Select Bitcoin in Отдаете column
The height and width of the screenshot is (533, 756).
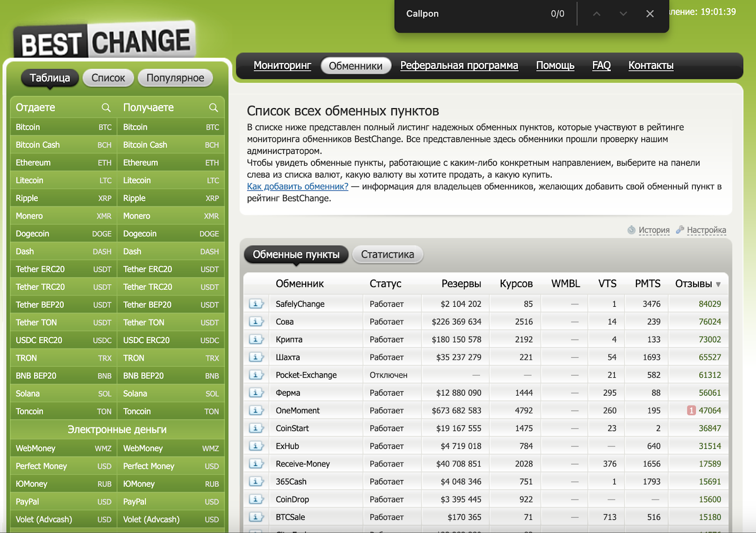tap(63, 127)
